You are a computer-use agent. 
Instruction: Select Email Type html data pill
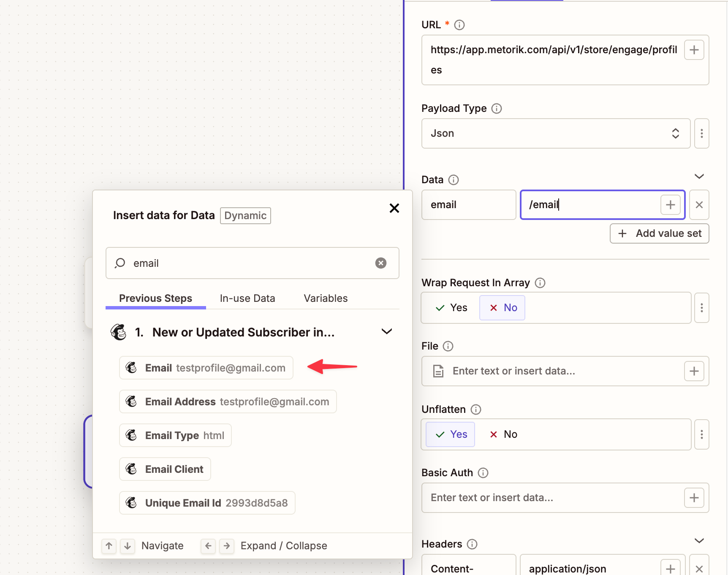click(x=175, y=435)
